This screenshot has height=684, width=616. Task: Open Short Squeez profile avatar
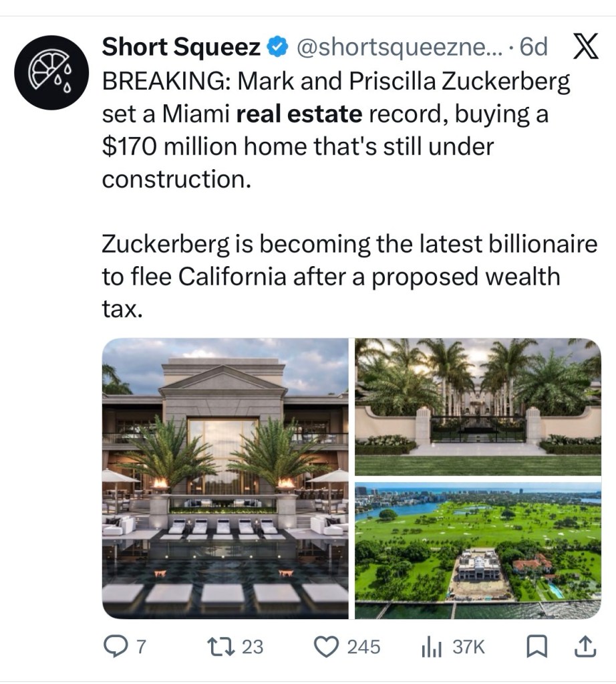(x=52, y=72)
